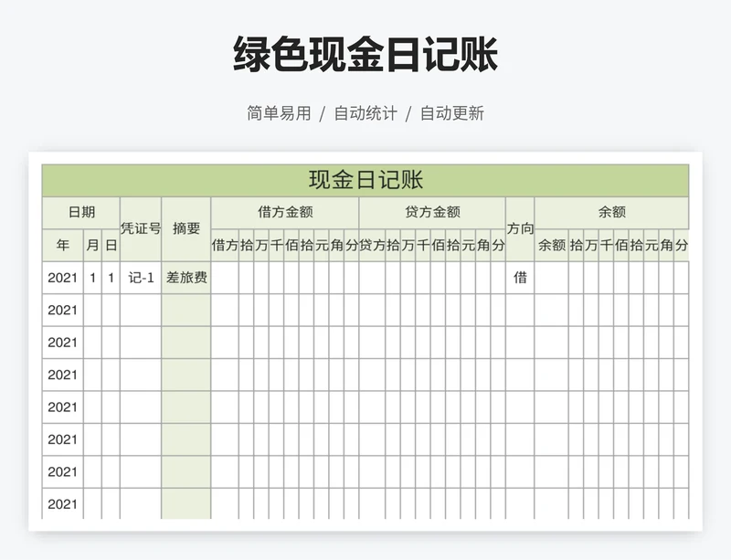
Task: Click the 借 direction cell
Action: pyautogui.click(x=520, y=278)
